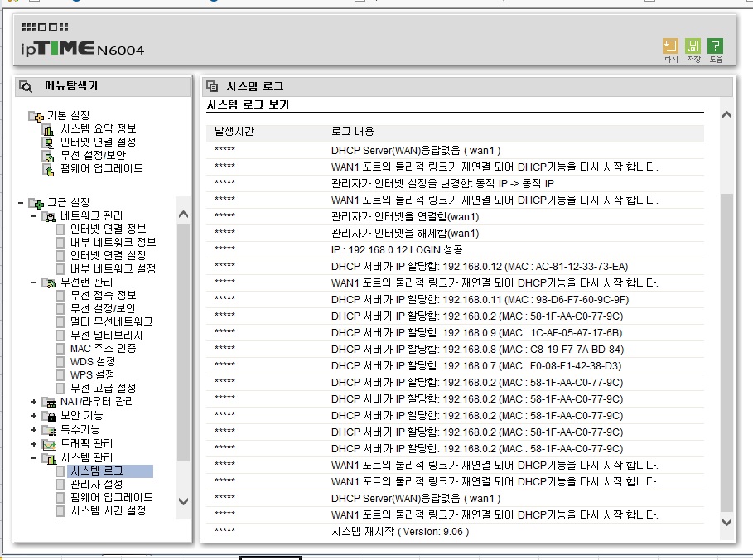Expand the 보안 기능 branch
753x560 pixels.
point(34,416)
